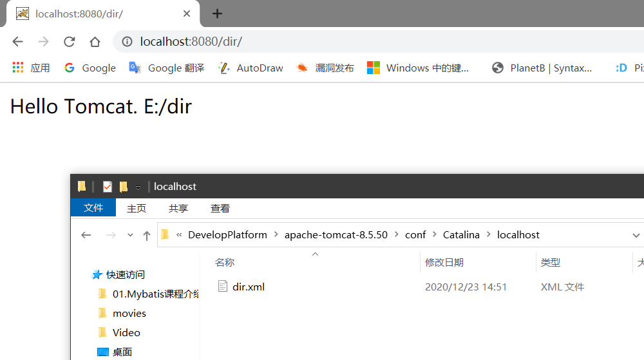Viewport: 644px width, 360px height.
Task: Expand chevron after conf breadcrumb
Action: pyautogui.click(x=435, y=234)
